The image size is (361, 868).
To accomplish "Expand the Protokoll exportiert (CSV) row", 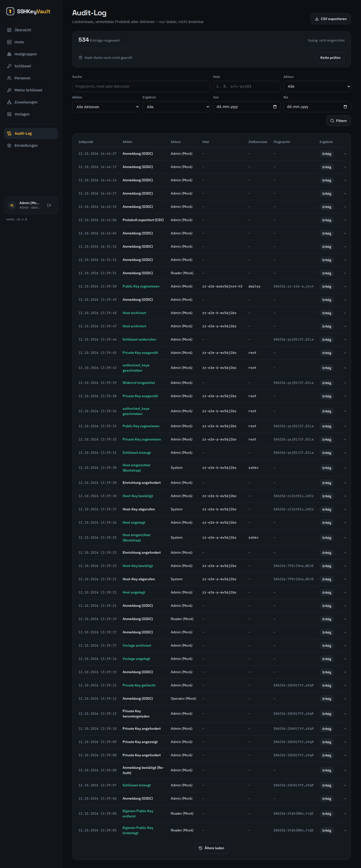I will [345, 220].
